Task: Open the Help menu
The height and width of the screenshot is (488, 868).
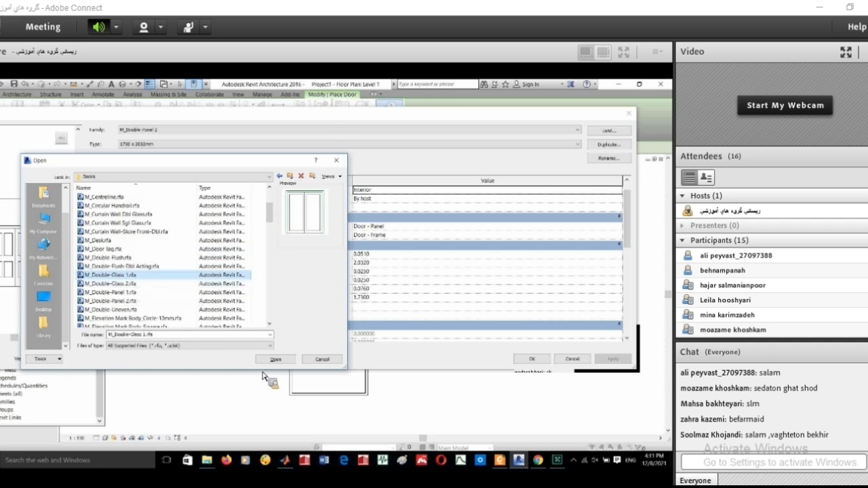Action: coord(856,27)
